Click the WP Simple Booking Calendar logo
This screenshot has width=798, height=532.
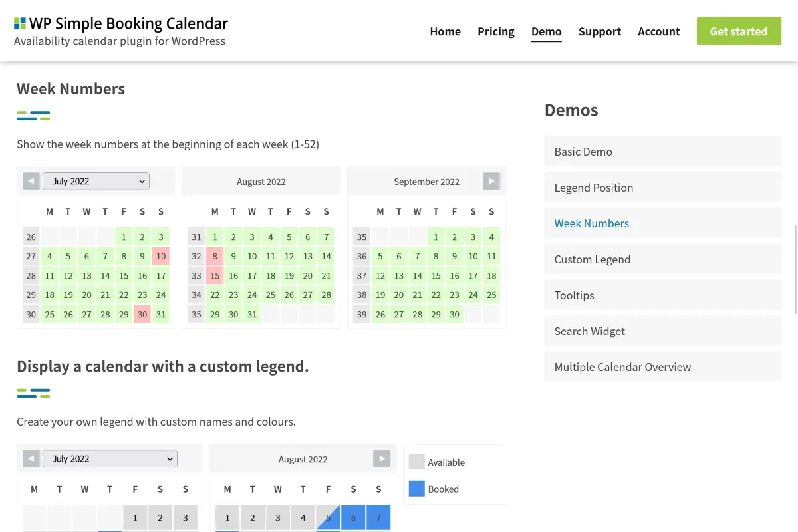120,31
